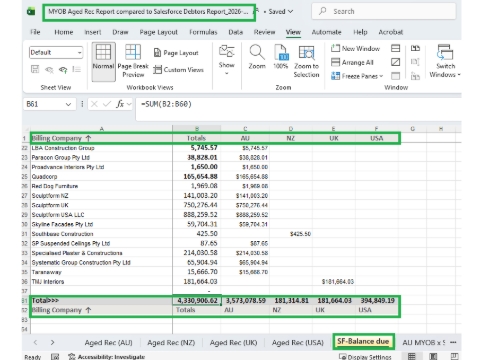The height and width of the screenshot is (360, 480).
Task: Click the Name Box showing B61
Action: point(43,104)
